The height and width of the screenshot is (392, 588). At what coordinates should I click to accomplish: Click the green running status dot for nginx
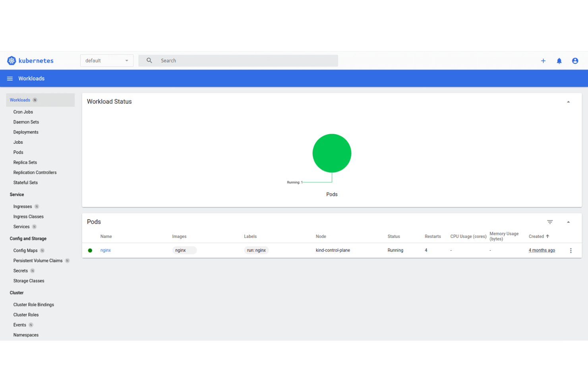pyautogui.click(x=90, y=250)
